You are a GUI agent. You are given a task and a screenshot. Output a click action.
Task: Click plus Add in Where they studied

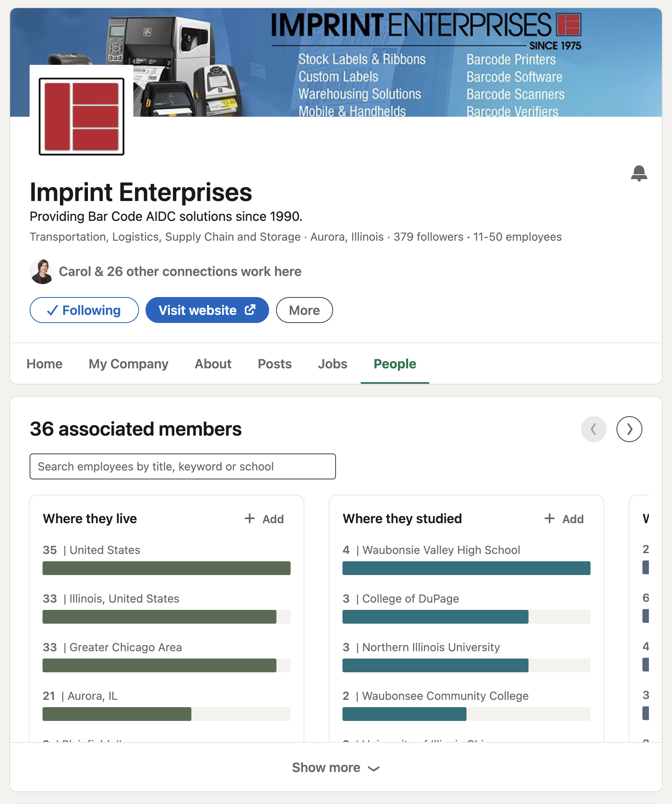point(564,519)
